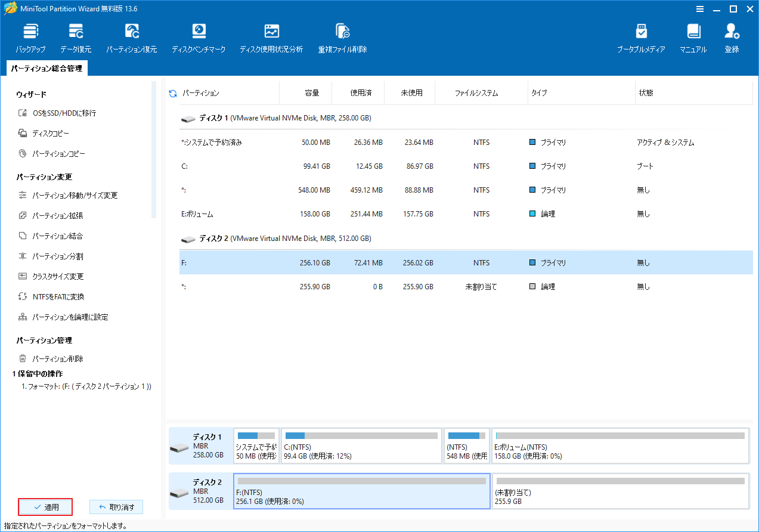Image resolution: width=759 pixels, height=532 pixels.
Task: Choose パーティション拡張
Action: coord(51,216)
